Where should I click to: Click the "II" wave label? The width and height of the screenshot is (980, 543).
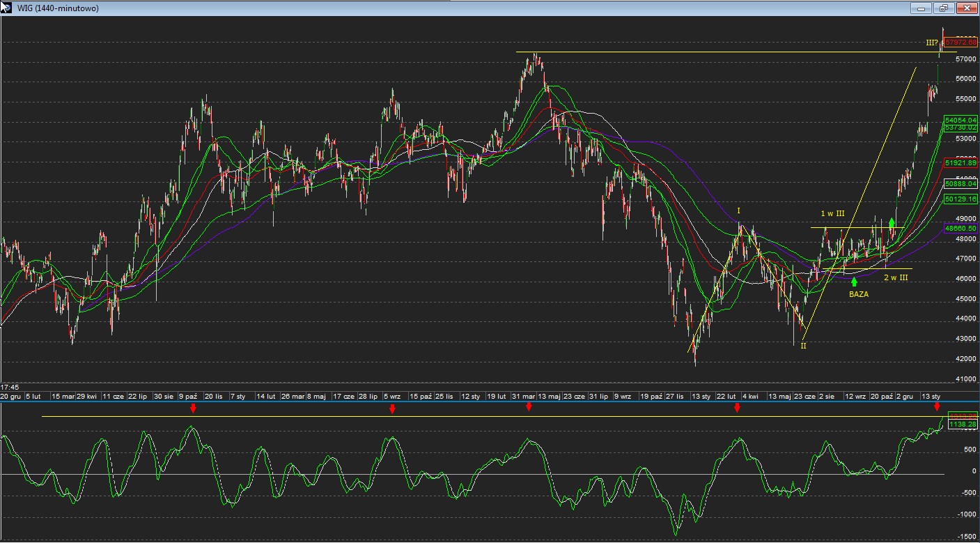point(803,345)
